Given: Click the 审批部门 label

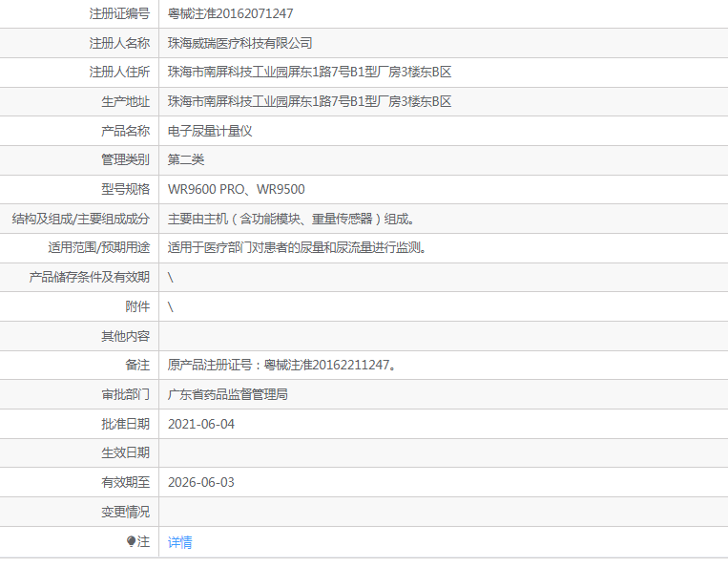Looking at the screenshot, I should click(x=125, y=395).
